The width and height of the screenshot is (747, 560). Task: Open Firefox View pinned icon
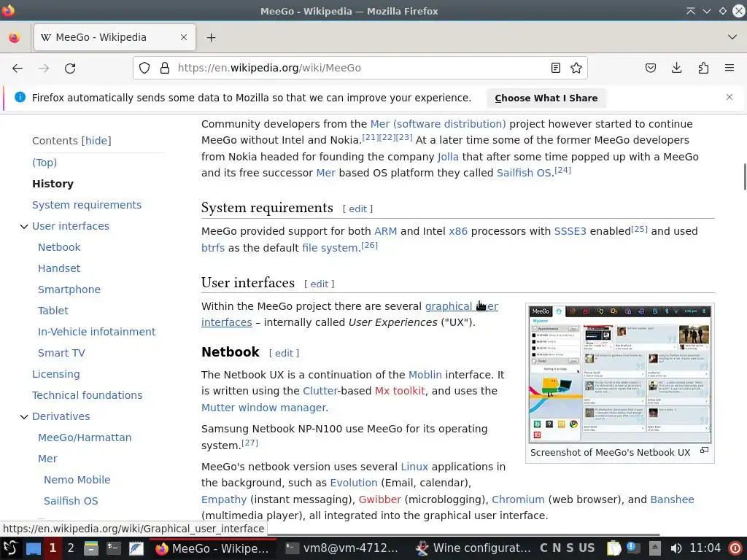click(15, 37)
